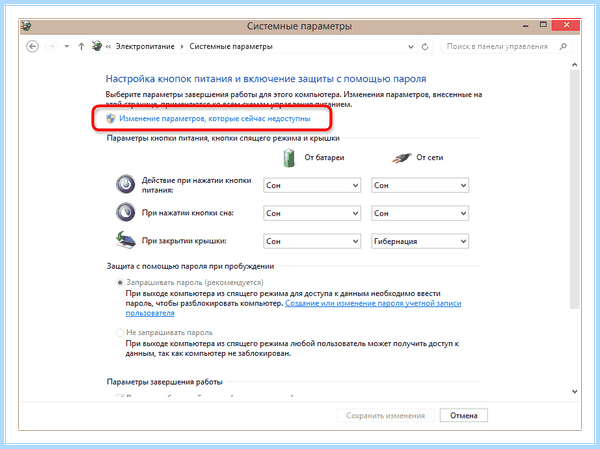Close the Системные параметры window

click(x=566, y=25)
